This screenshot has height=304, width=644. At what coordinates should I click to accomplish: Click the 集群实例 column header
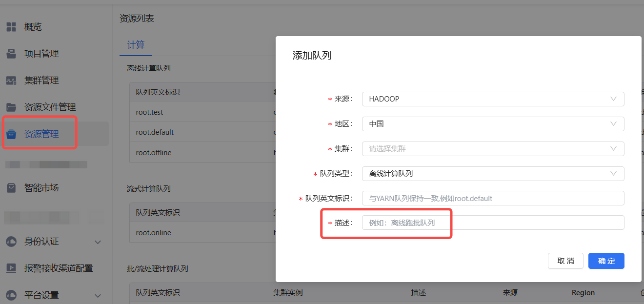(288, 293)
